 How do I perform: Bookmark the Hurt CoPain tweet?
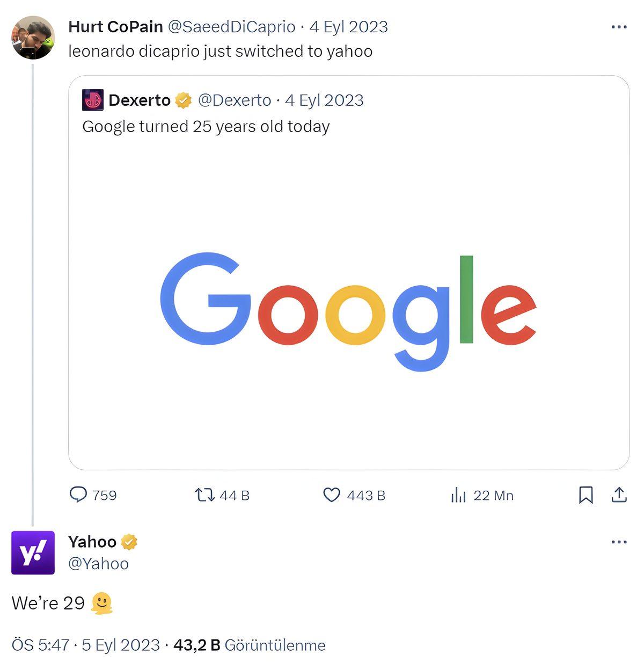(586, 494)
